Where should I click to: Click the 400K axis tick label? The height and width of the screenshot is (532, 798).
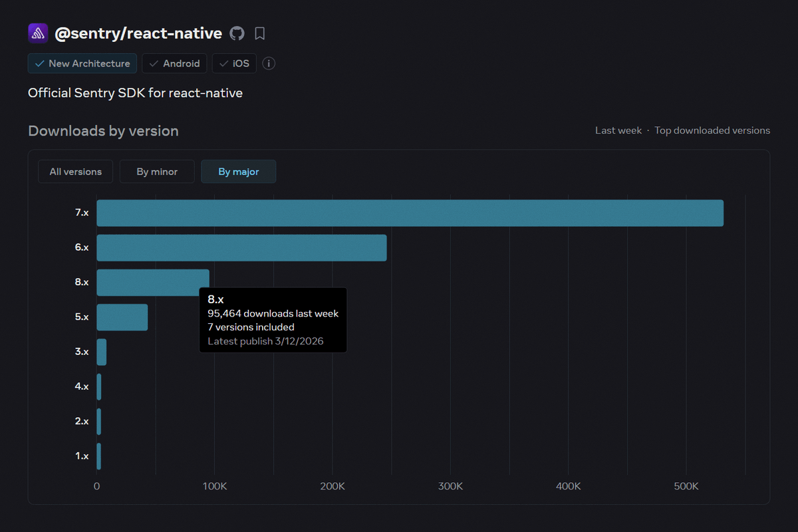(568, 487)
